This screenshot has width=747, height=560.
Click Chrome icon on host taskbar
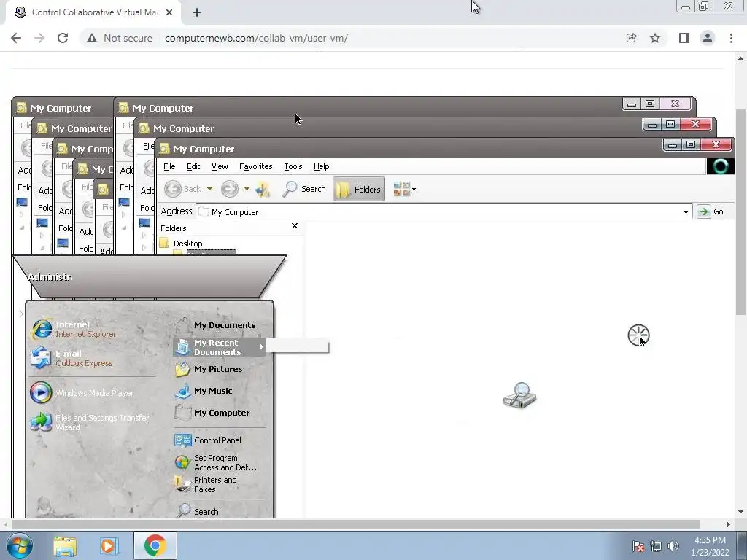tap(155, 545)
